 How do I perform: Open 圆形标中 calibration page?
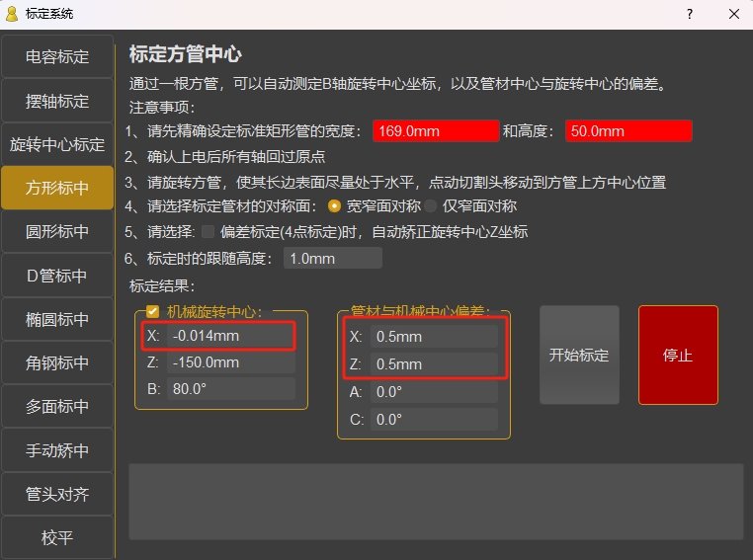[x=57, y=232]
